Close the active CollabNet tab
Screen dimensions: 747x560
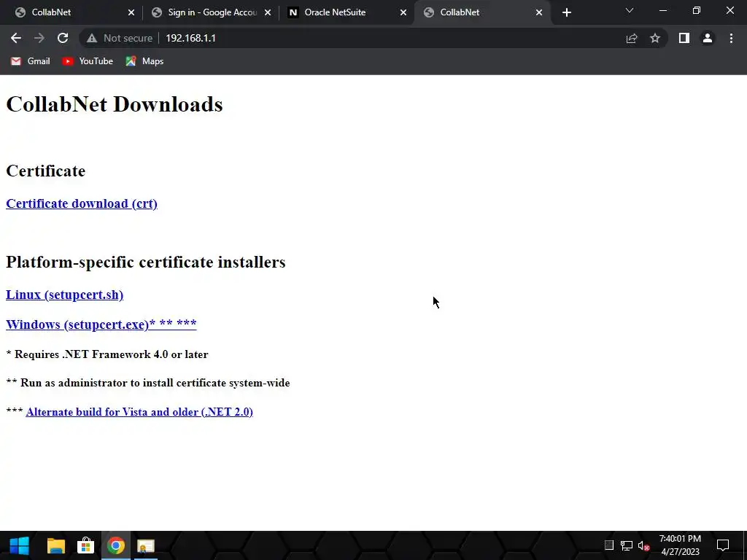click(539, 13)
